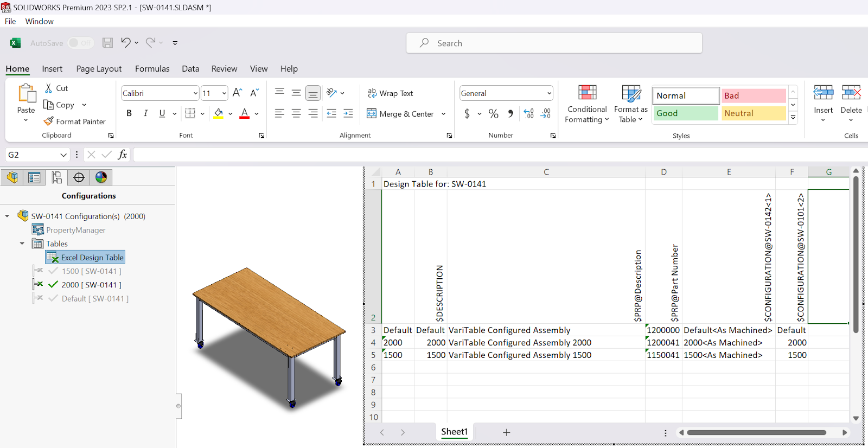This screenshot has height=448, width=868.
Task: Click the Format Painter brush icon
Action: coord(49,121)
